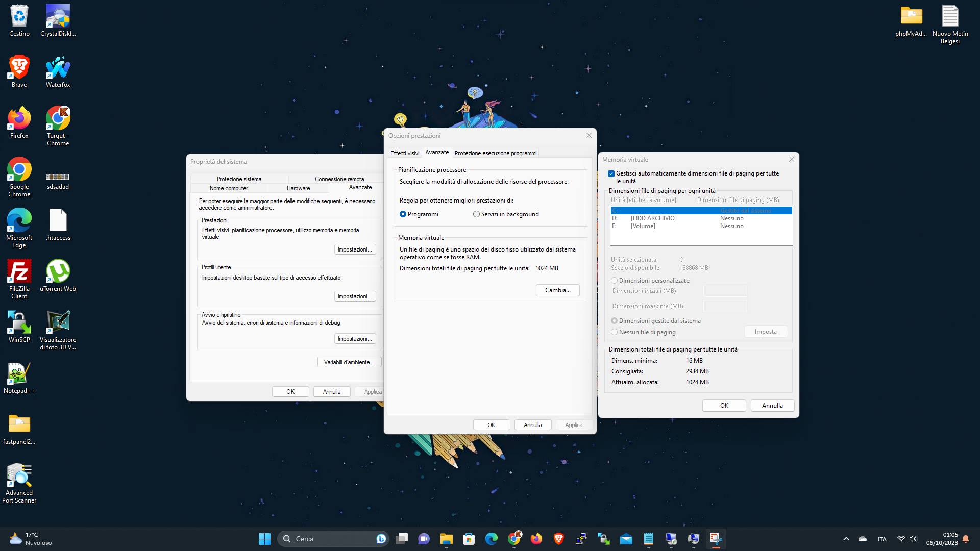
Task: Expand hidden icons in the system tray
Action: click(845, 538)
